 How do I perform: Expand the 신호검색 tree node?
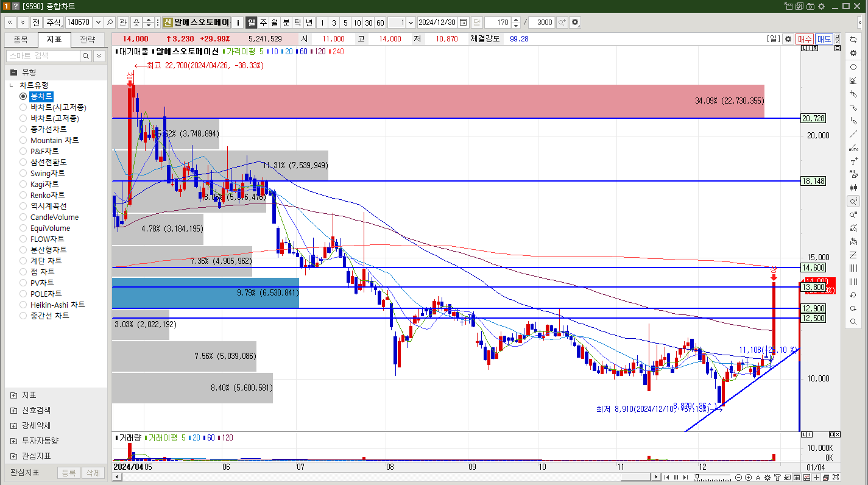[x=14, y=410]
